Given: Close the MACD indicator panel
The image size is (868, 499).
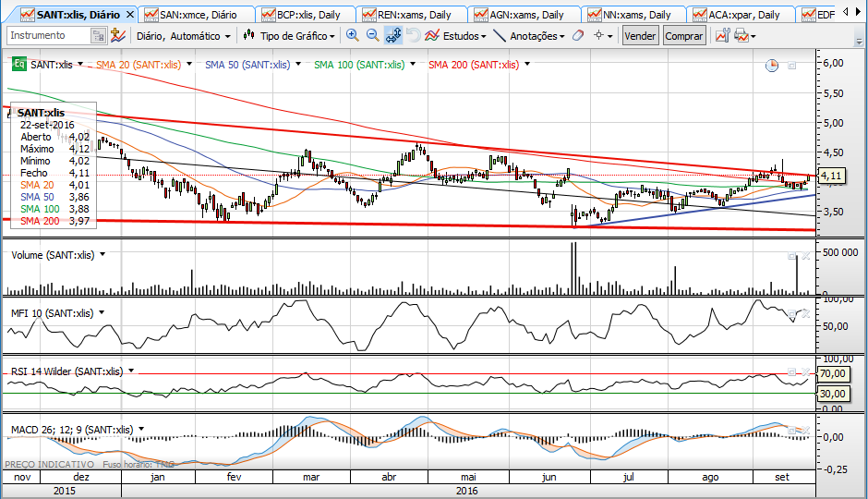Looking at the screenshot, I should (x=805, y=430).
